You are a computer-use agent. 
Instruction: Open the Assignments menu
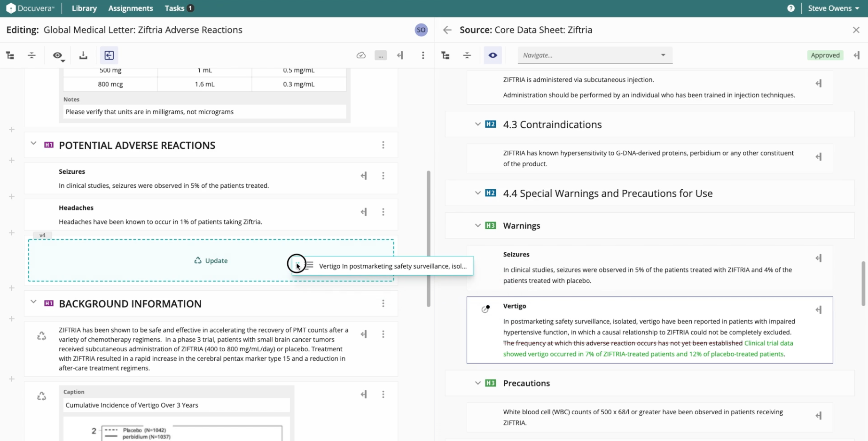click(131, 8)
